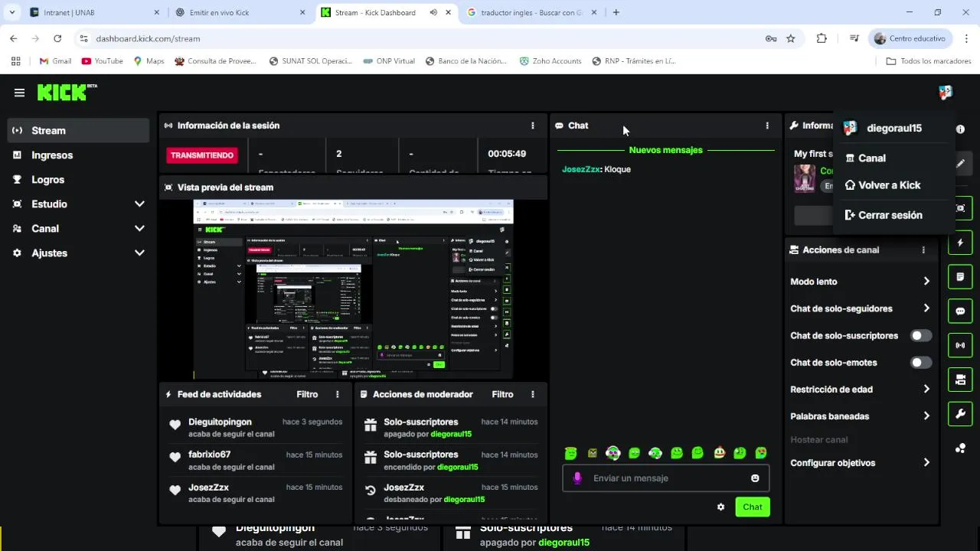Select Stream in the sidebar
This screenshot has width=980, height=551.
[78, 131]
